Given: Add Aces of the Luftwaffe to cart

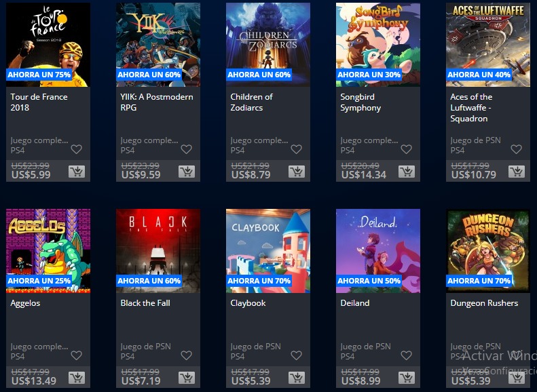Looking at the screenshot, I should tap(517, 172).
